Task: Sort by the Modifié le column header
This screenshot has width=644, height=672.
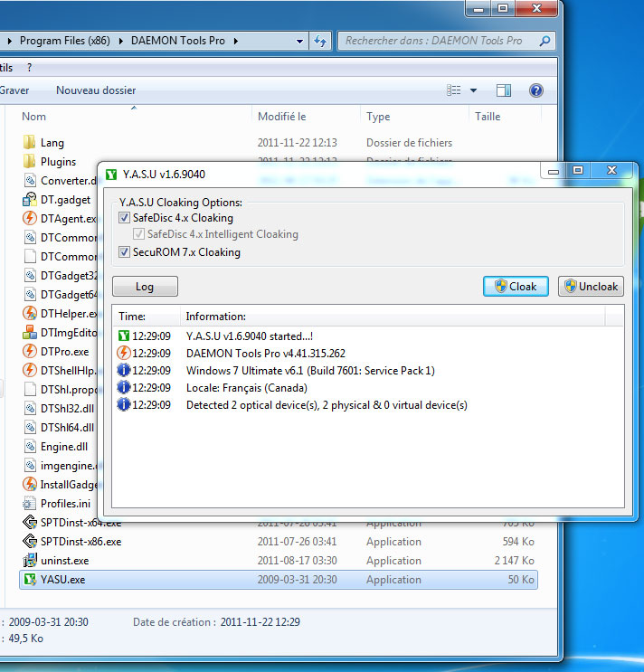Action: coord(282,117)
